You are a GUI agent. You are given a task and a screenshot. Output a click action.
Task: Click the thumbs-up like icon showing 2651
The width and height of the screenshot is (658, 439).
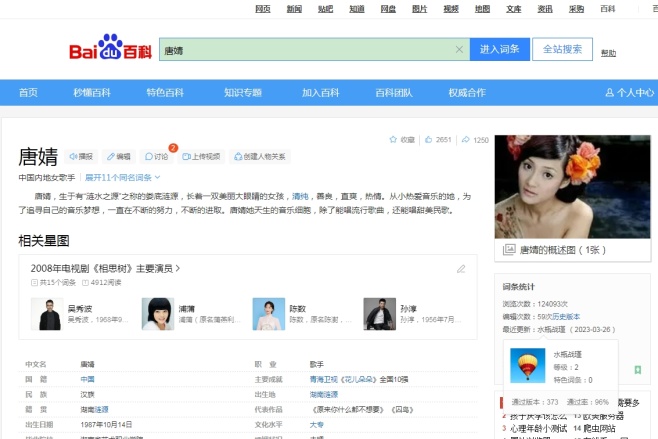click(428, 139)
